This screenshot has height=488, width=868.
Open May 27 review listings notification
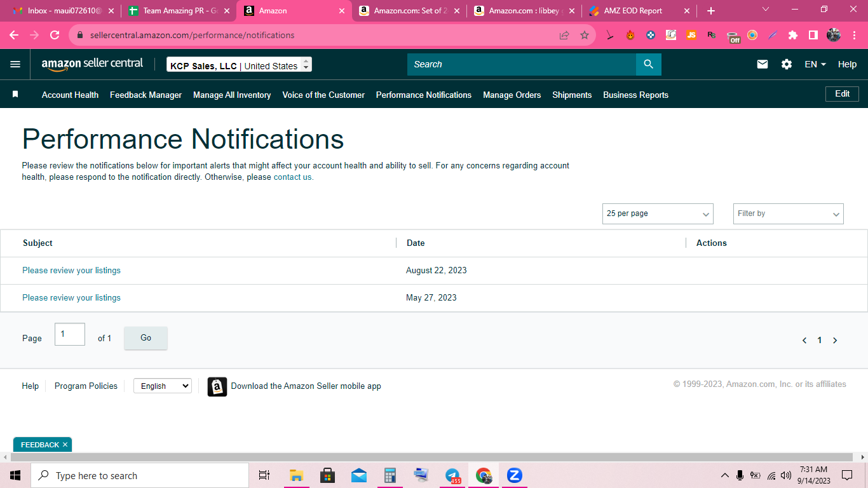pos(71,298)
